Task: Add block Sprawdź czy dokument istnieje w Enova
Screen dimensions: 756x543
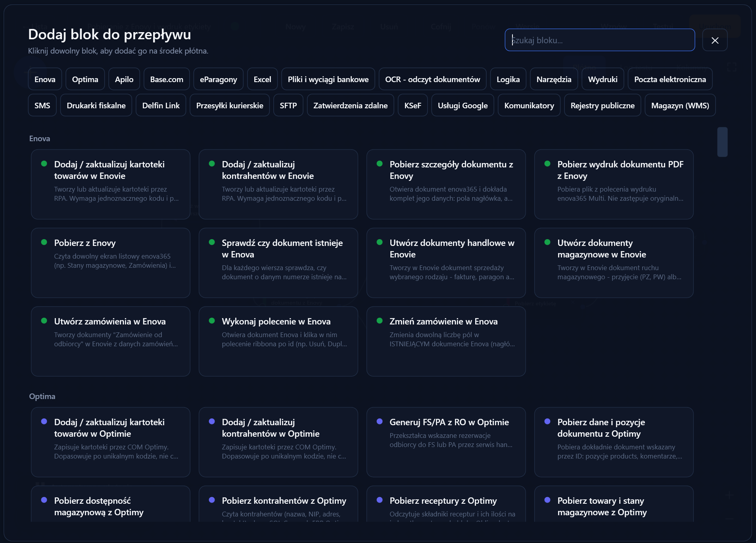Action: click(x=278, y=263)
